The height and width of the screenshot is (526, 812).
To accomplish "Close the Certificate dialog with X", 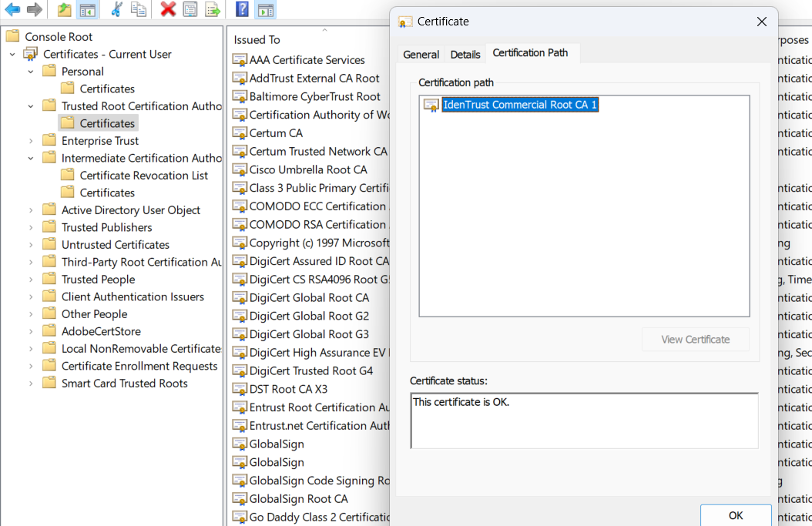I will coord(761,22).
